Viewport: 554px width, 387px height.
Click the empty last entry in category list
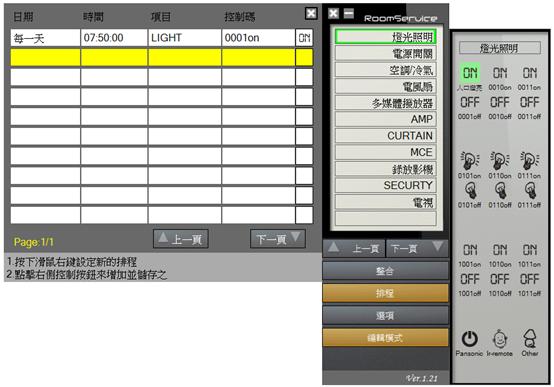pyautogui.click(x=385, y=218)
